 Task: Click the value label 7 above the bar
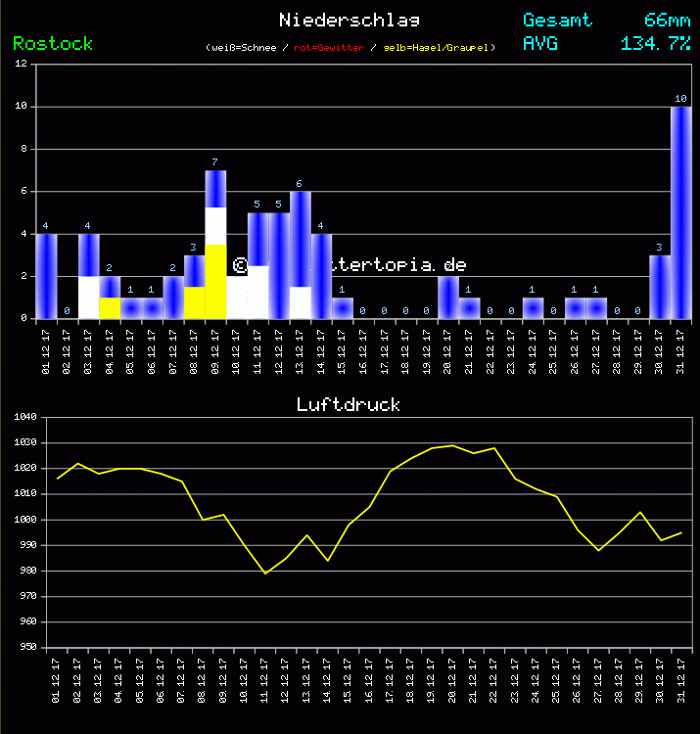pos(214,161)
